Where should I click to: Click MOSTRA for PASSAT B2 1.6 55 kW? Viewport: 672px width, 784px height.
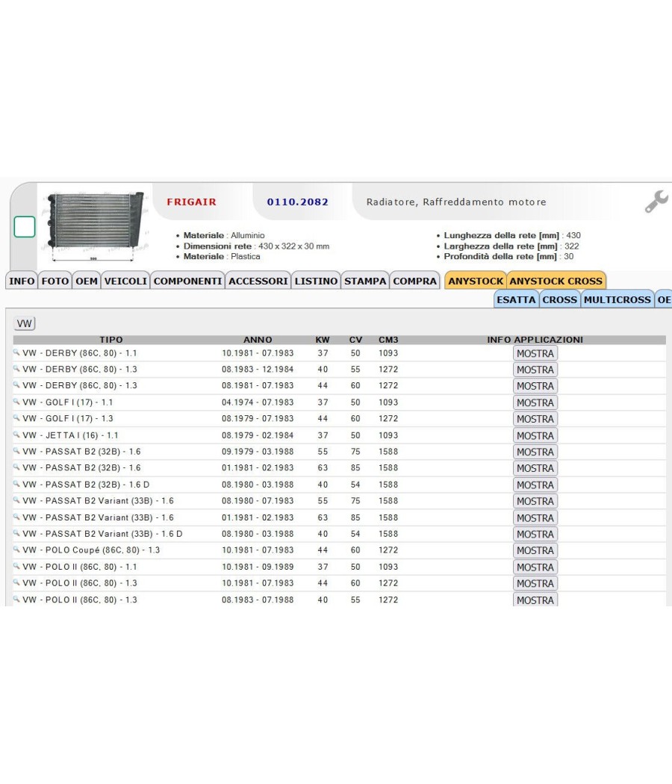click(x=535, y=452)
